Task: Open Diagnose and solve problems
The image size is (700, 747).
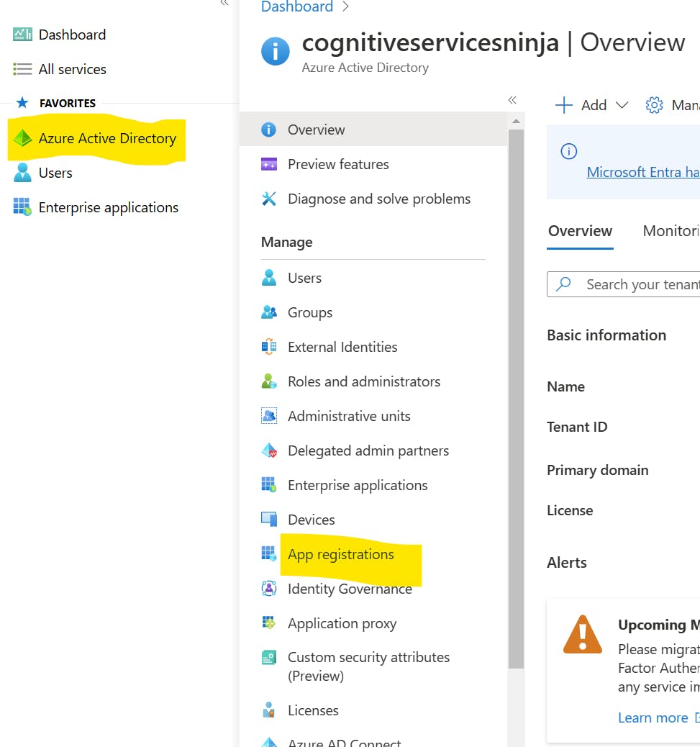Action: pyautogui.click(x=379, y=199)
